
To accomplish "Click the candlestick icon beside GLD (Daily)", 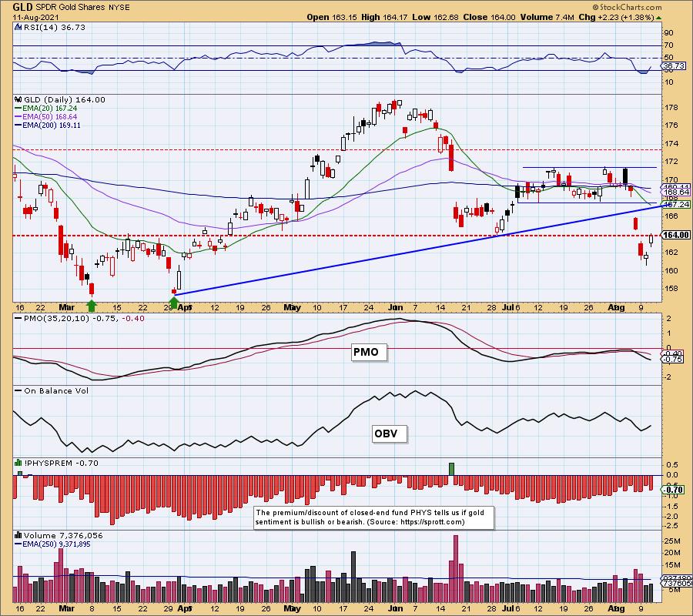I will 18,100.
